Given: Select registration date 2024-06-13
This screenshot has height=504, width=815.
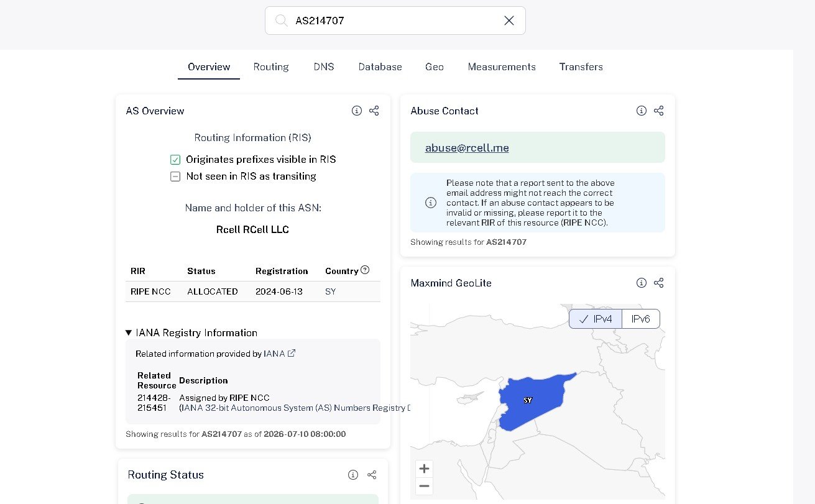Looking at the screenshot, I should [279, 291].
